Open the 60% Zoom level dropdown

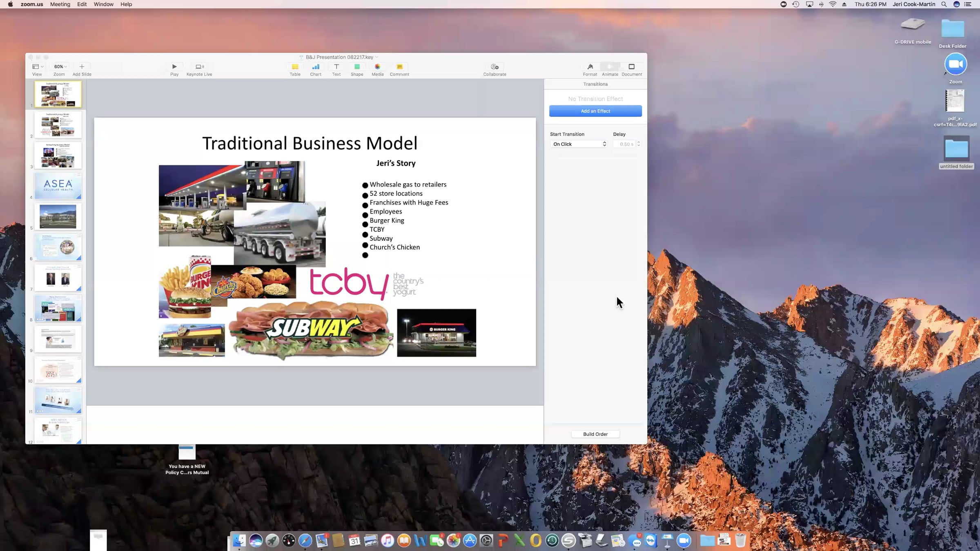click(60, 67)
